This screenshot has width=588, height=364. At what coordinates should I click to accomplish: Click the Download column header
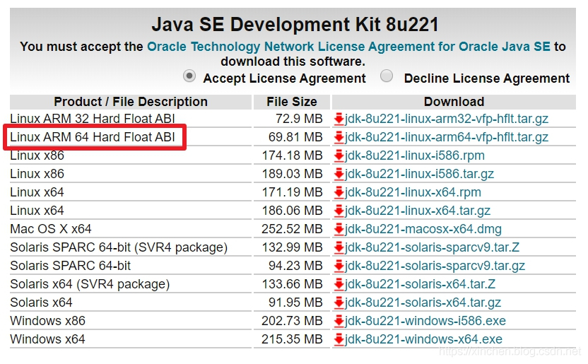(x=454, y=102)
